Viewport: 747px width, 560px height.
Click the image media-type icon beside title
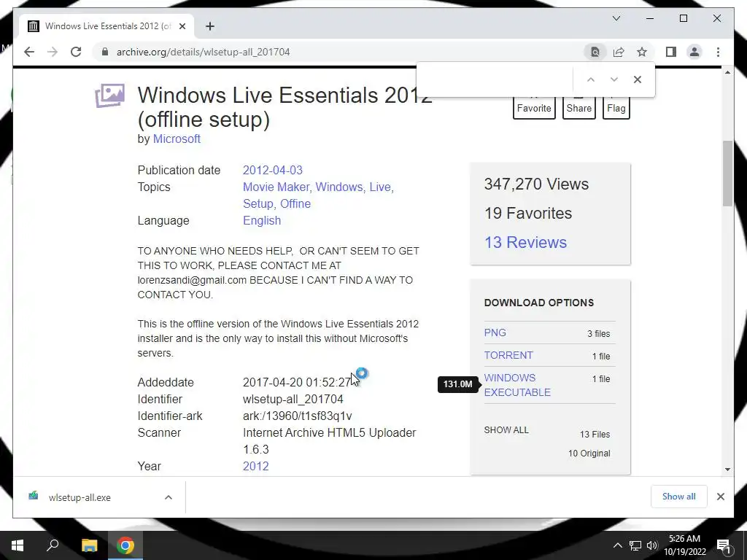tap(109, 96)
